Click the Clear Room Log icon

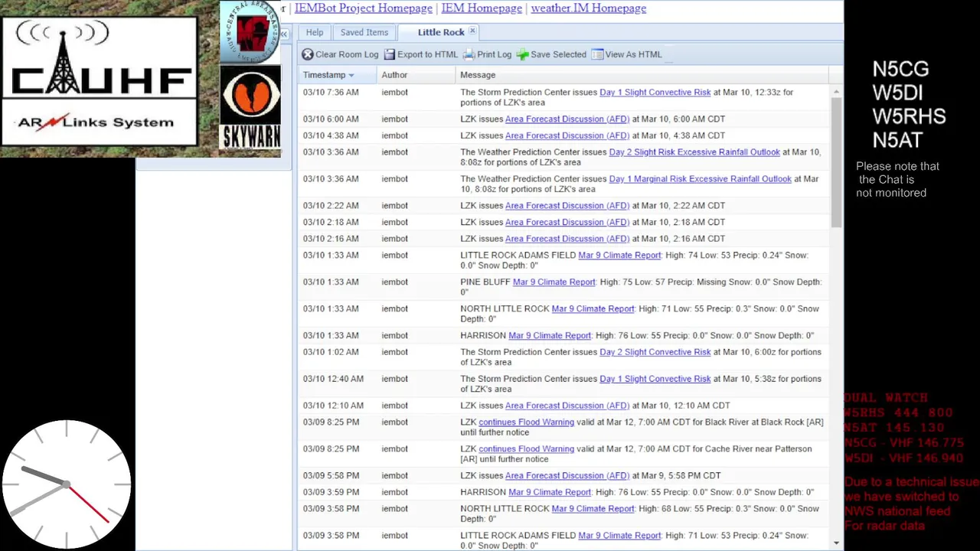(x=307, y=54)
